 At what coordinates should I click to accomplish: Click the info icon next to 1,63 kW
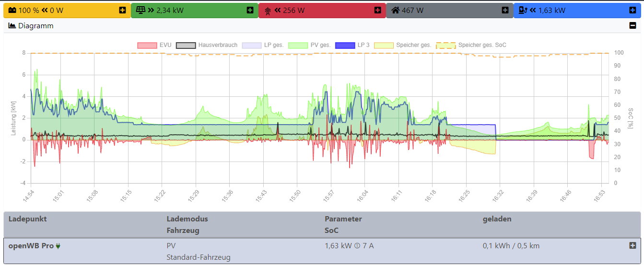coord(357,246)
